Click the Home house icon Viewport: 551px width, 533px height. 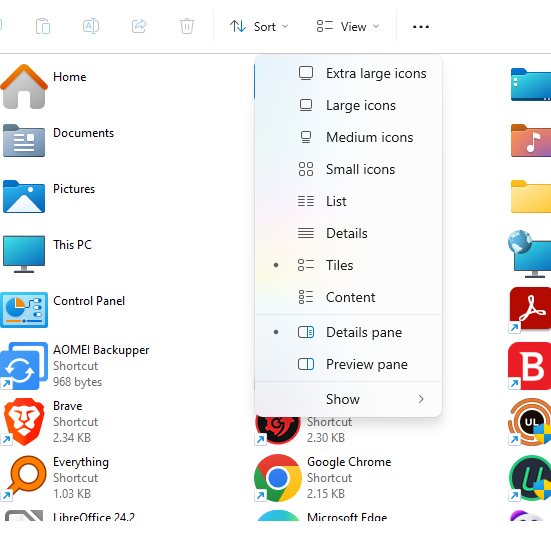[x=24, y=86]
